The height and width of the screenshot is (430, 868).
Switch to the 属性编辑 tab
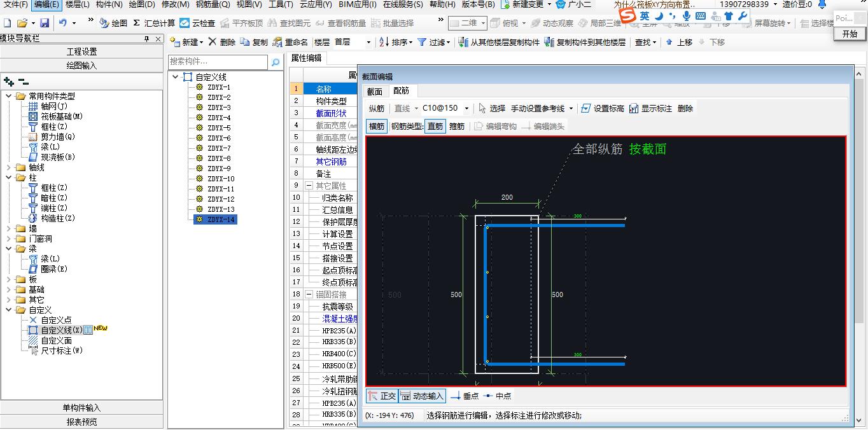pyautogui.click(x=306, y=58)
